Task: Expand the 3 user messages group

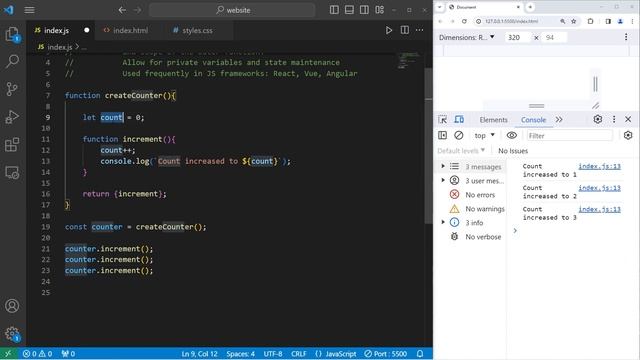Action: tap(443, 180)
